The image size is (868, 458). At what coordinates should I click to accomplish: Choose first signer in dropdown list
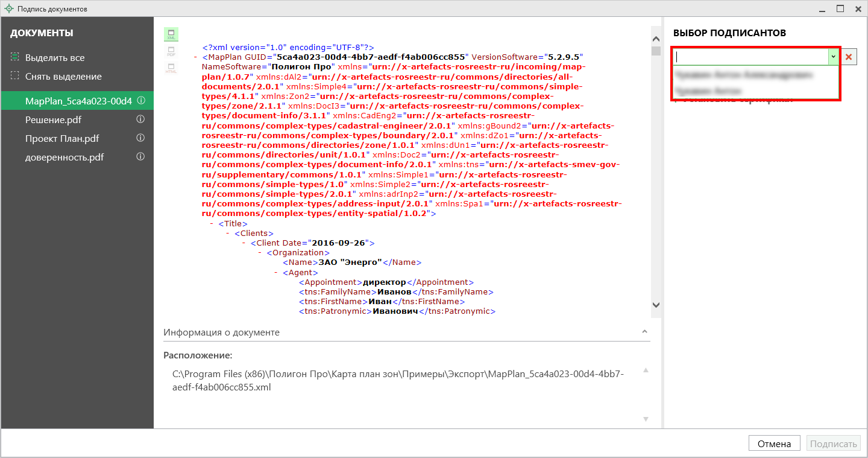744,75
